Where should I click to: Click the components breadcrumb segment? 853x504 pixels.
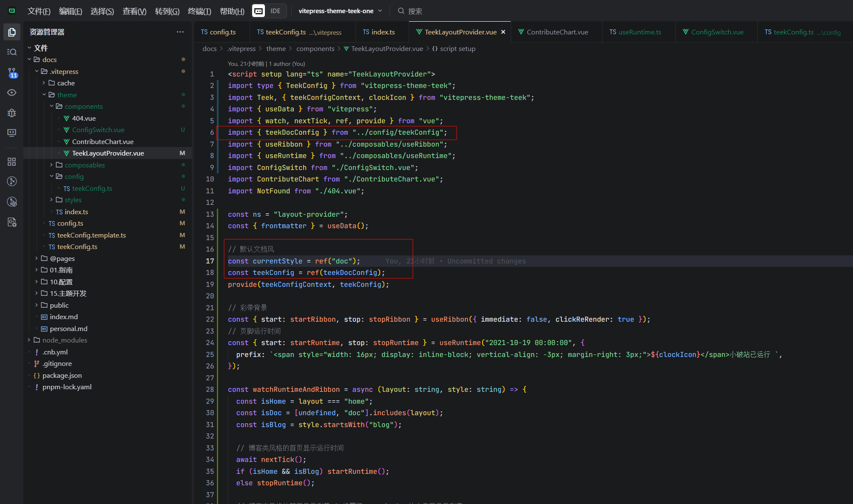[315, 48]
